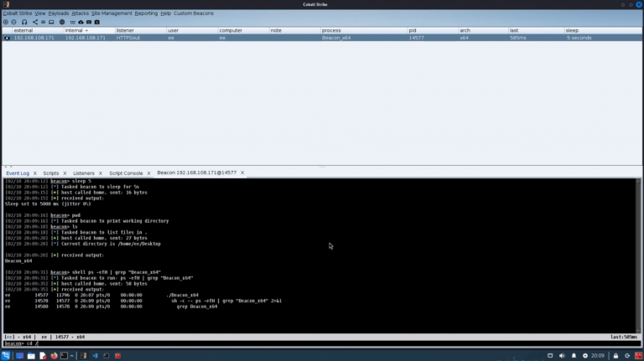644x361 pixels.
Task: Expand the taskbar launcher chevron
Action: tap(72, 356)
